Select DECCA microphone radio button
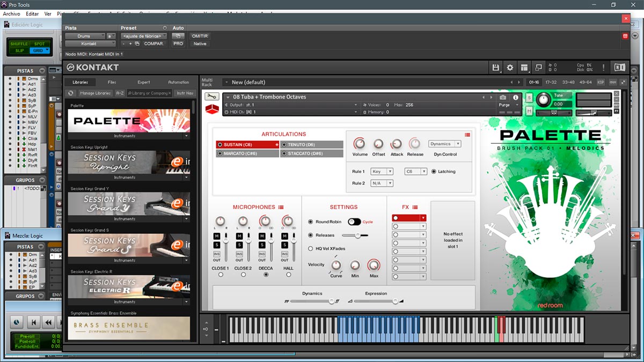 coord(266,275)
